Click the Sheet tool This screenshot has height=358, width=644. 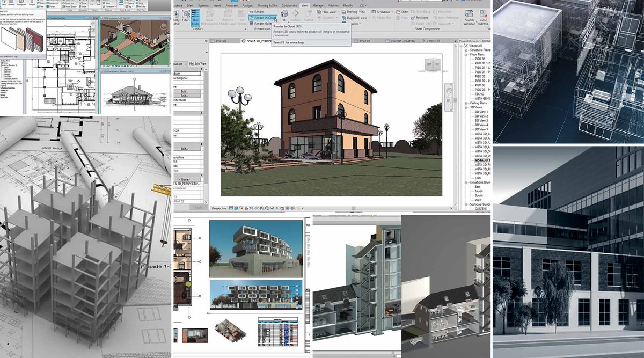[402, 12]
